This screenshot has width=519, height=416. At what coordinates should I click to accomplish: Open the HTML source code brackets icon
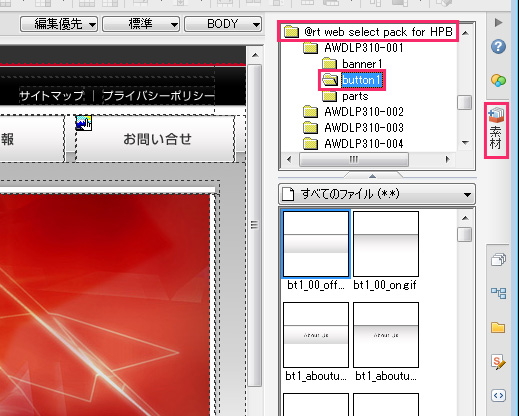pyautogui.click(x=498, y=396)
